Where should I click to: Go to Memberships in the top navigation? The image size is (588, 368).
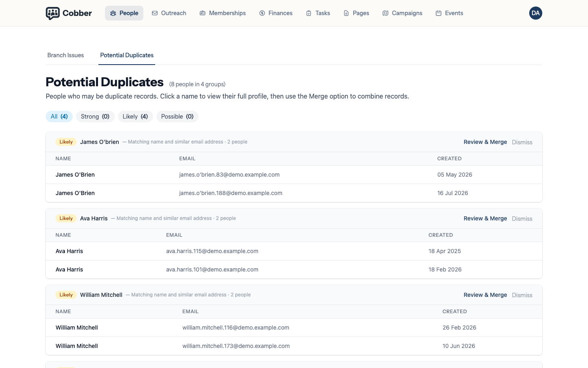pos(223,13)
